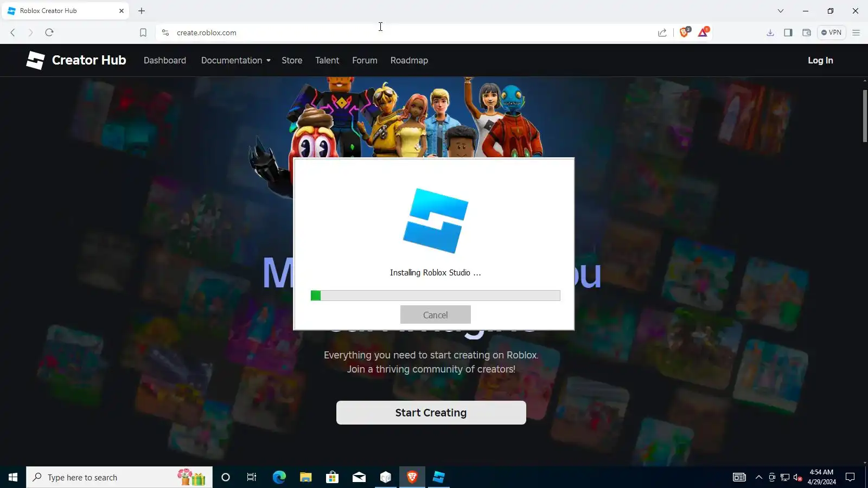Open Task View on taskbar

point(252,477)
